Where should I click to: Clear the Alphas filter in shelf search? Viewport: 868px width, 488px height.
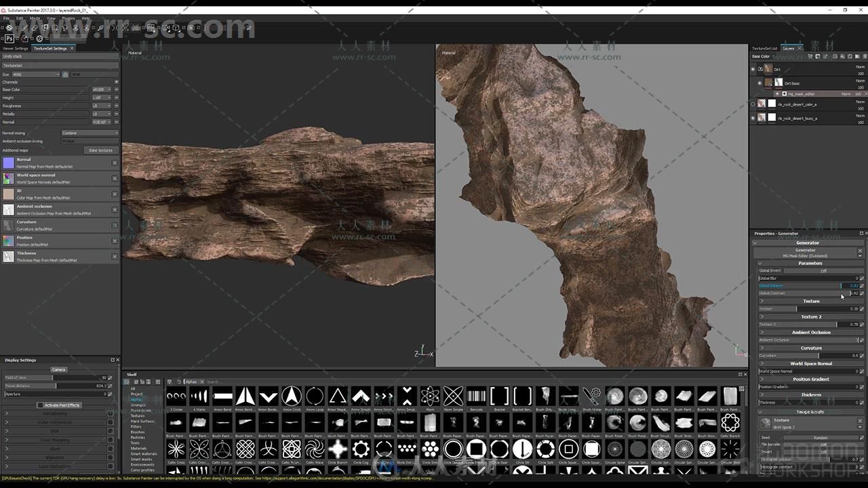click(203, 382)
